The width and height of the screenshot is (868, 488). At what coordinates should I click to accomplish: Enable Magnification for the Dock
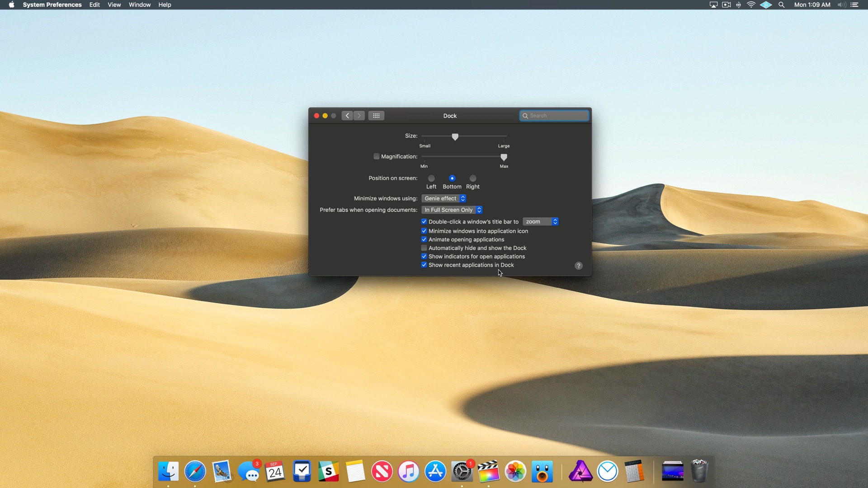coord(376,156)
